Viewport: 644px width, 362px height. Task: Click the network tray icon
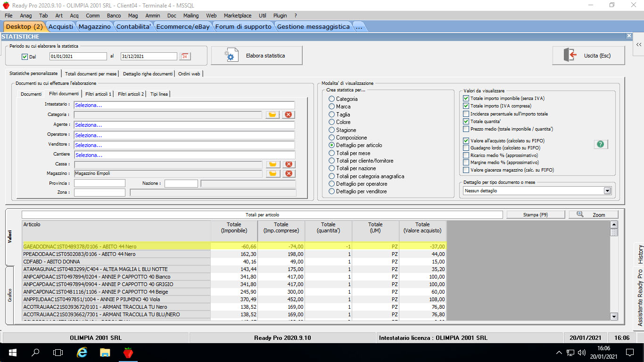click(x=570, y=352)
